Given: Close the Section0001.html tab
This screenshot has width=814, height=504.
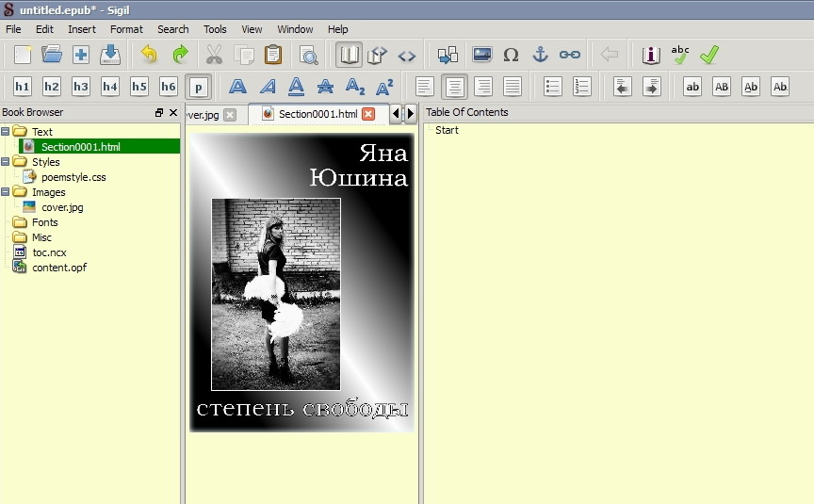Looking at the screenshot, I should coord(368,114).
